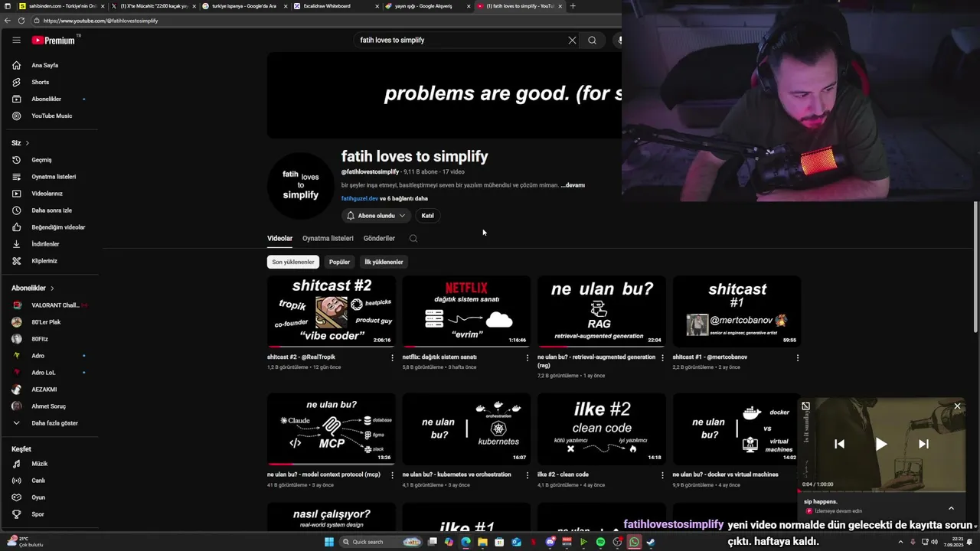The width and height of the screenshot is (980, 551).
Task: Click the search magnifier button
Action: point(592,40)
